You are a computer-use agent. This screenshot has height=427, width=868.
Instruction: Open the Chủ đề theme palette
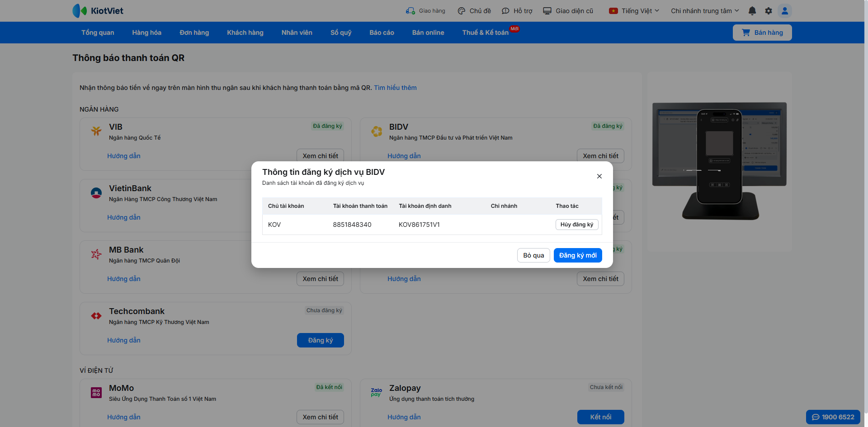tap(474, 11)
